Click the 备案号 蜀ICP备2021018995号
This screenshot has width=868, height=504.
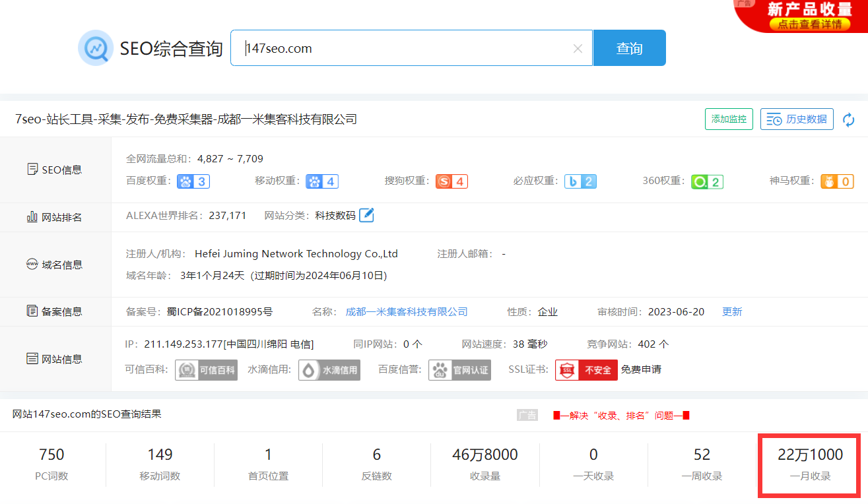coord(220,311)
